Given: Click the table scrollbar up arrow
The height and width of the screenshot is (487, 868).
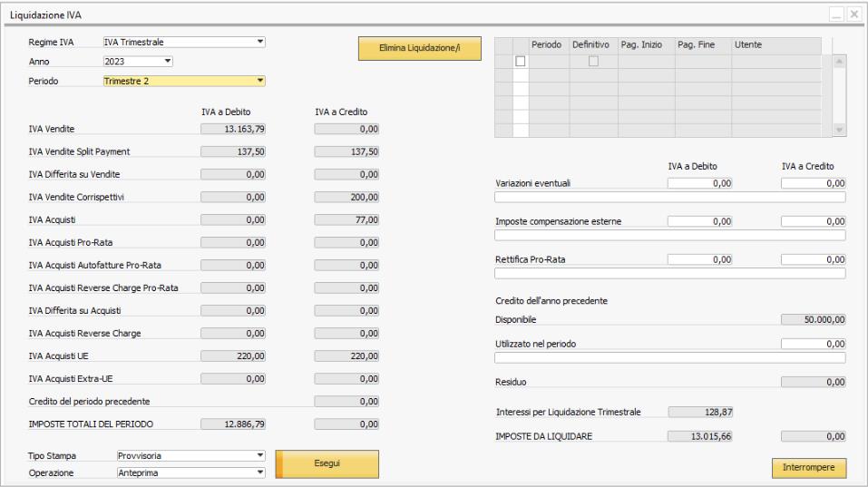Looking at the screenshot, I should (x=839, y=62).
